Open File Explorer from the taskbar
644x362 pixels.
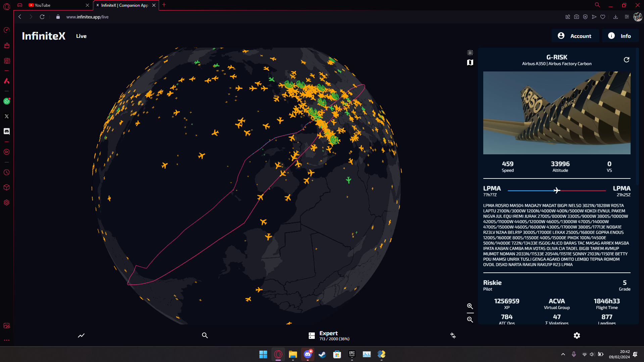click(293, 354)
